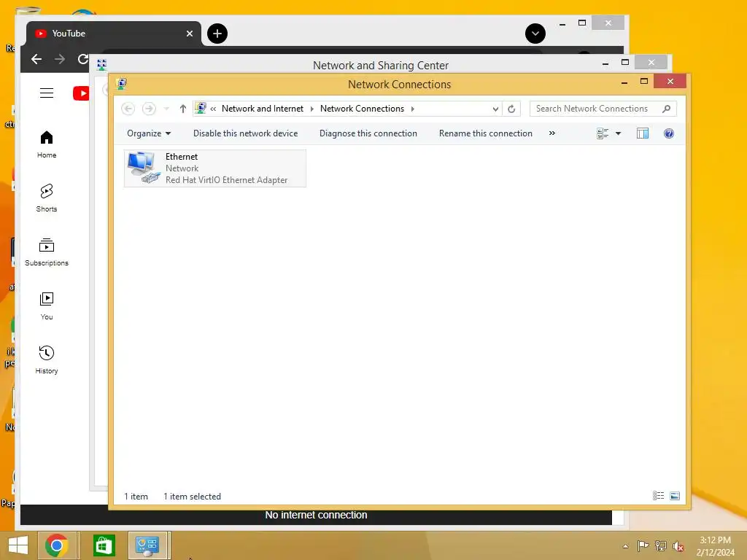The width and height of the screenshot is (747, 560).
Task: Click the Network and Sharing Center title bar
Action: (x=380, y=65)
